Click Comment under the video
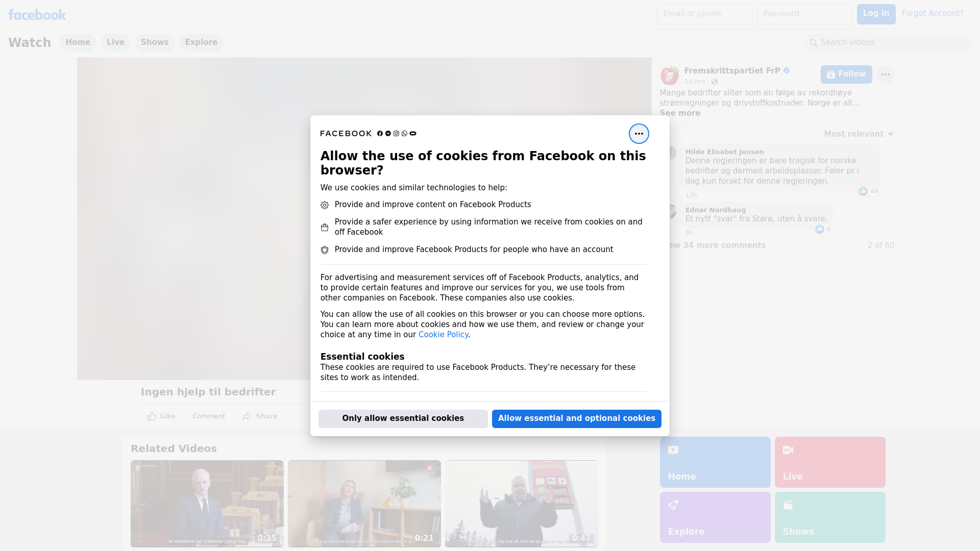Image resolution: width=980 pixels, height=551 pixels. click(x=209, y=416)
